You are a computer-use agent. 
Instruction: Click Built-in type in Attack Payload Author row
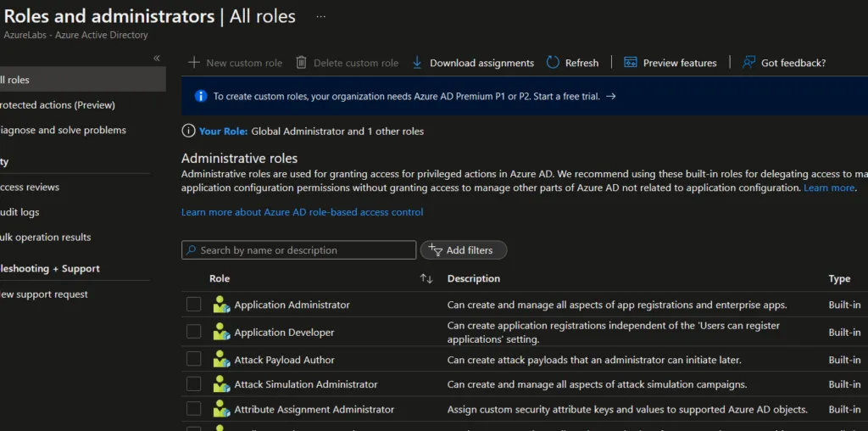pyautogui.click(x=845, y=360)
